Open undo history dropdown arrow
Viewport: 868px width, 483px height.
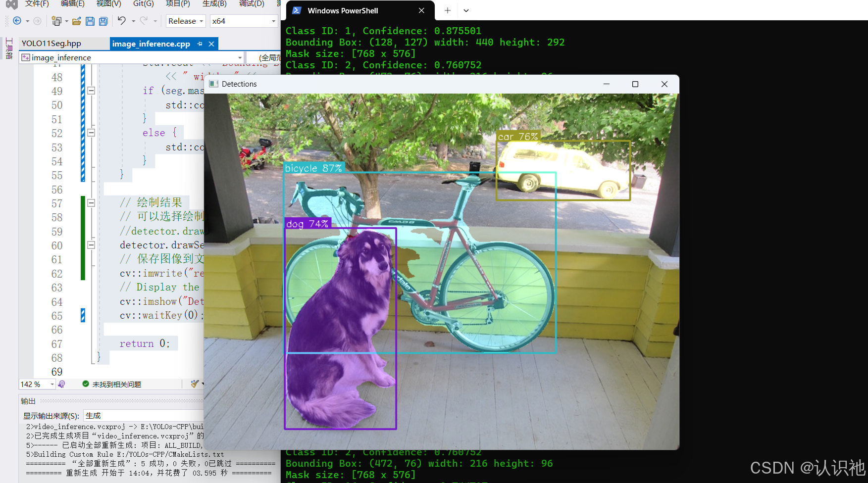(133, 21)
